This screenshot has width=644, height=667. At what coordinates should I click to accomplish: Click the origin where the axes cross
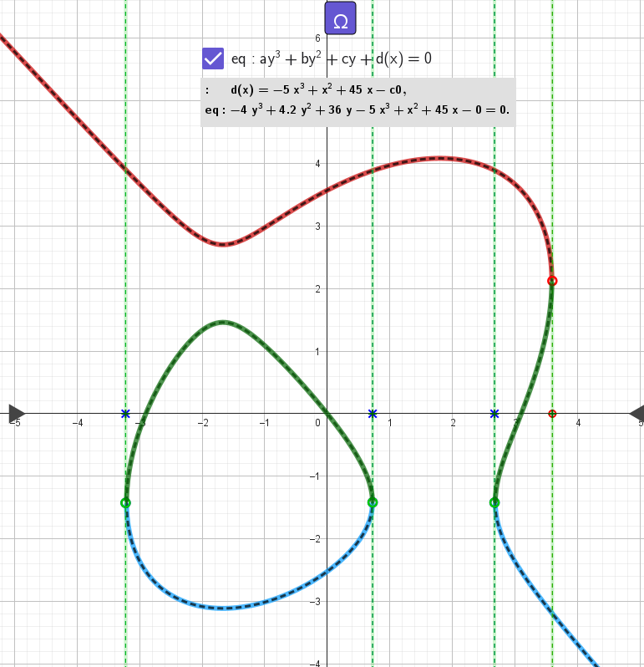(327, 414)
